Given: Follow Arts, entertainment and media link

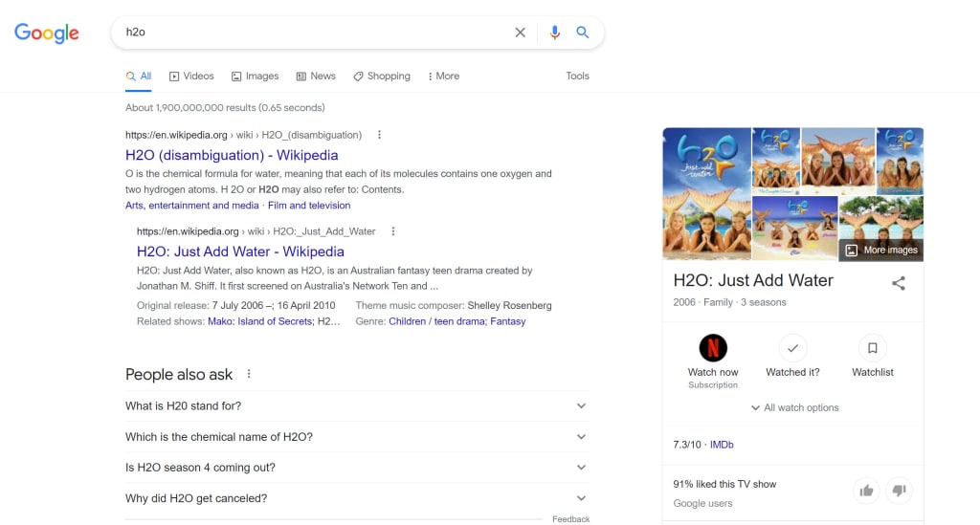Looking at the screenshot, I should [x=191, y=206].
